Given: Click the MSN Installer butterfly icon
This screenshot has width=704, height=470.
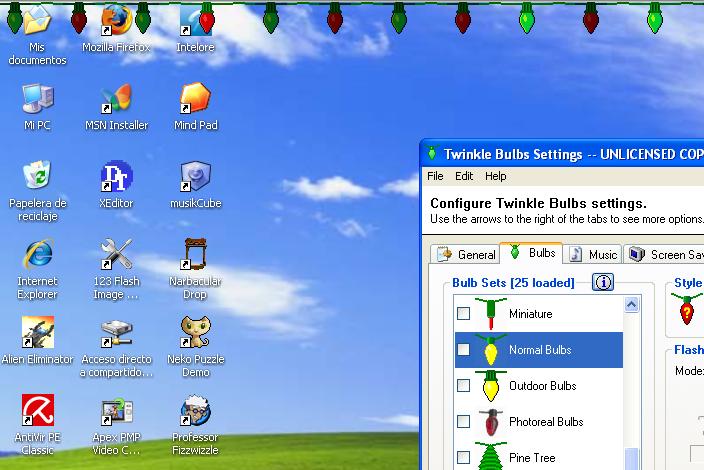Looking at the screenshot, I should pyautogui.click(x=116, y=98).
